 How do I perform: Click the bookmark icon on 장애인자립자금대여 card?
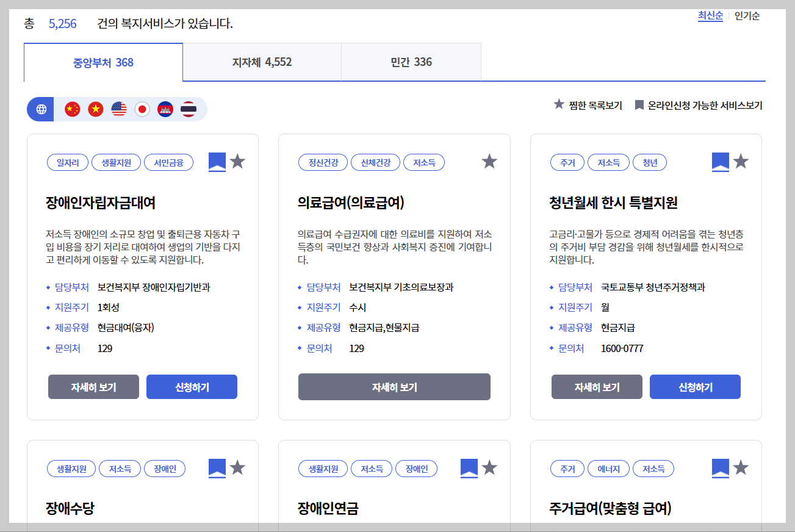[x=217, y=162]
